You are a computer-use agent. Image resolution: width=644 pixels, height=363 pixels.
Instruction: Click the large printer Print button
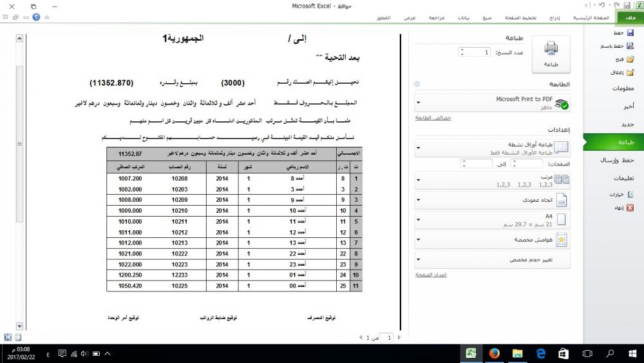551,54
